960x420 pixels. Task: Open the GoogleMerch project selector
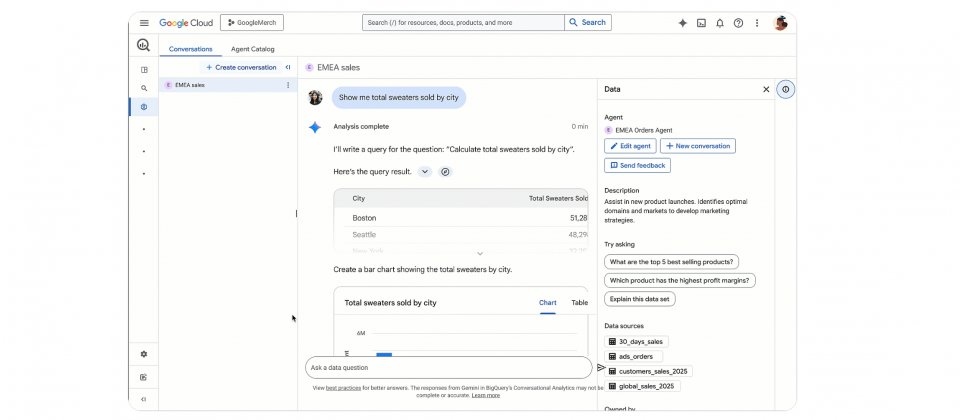pyautogui.click(x=250, y=22)
